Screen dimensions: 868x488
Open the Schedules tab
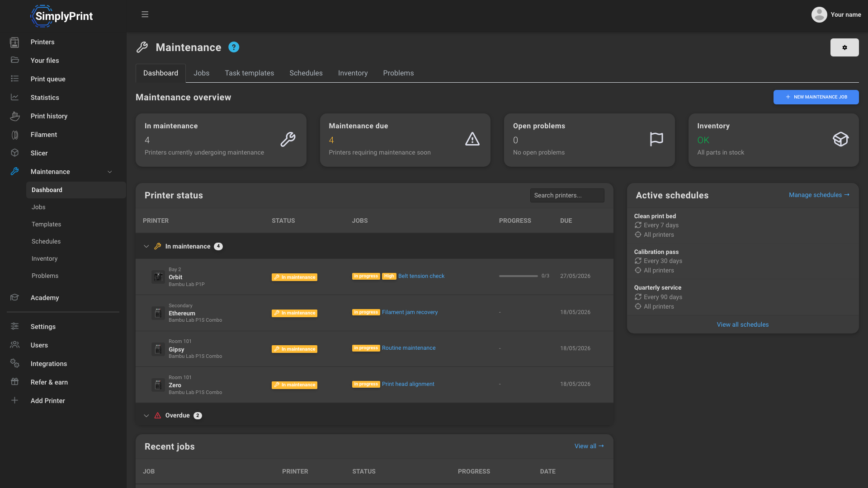306,73
